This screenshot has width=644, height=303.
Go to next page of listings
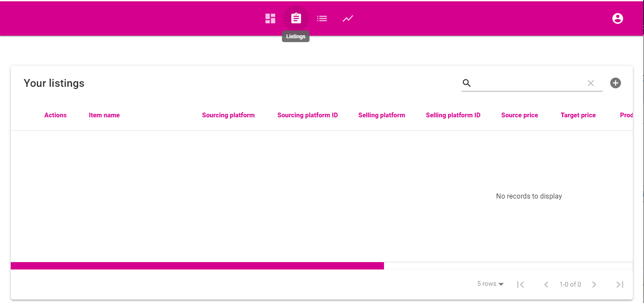pyautogui.click(x=594, y=285)
